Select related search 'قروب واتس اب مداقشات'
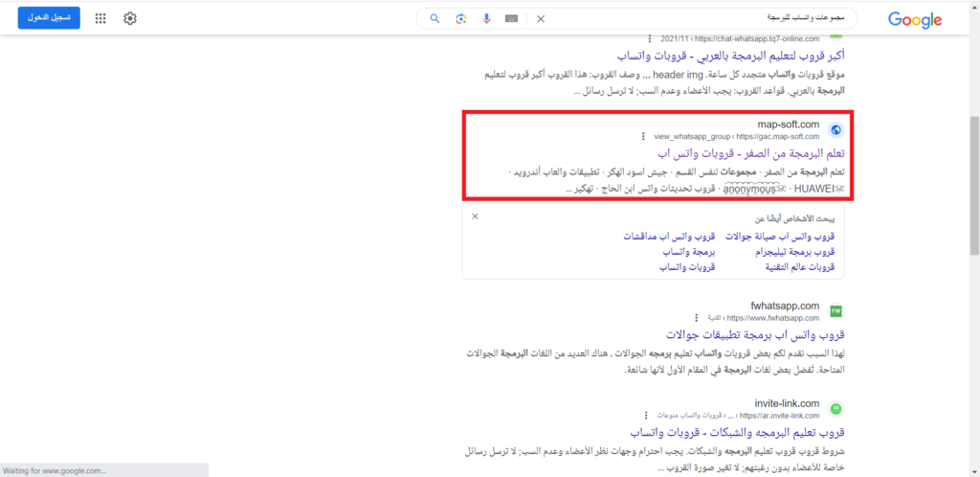 (x=669, y=237)
